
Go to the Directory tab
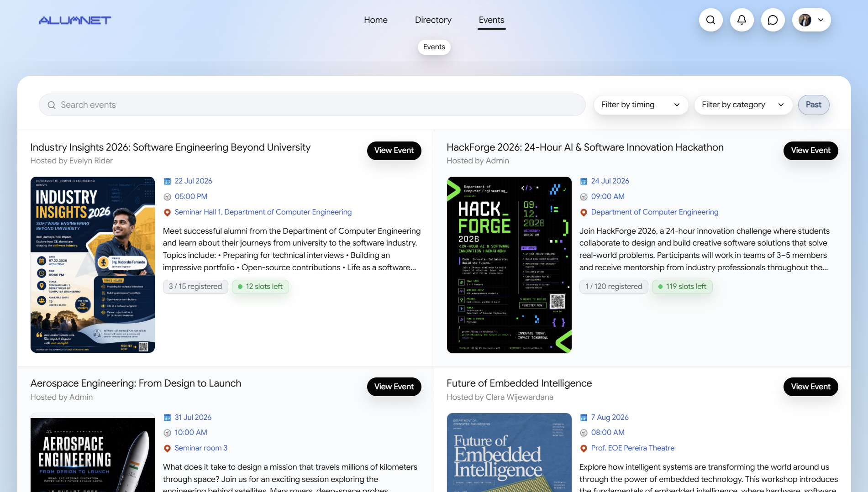[433, 20]
